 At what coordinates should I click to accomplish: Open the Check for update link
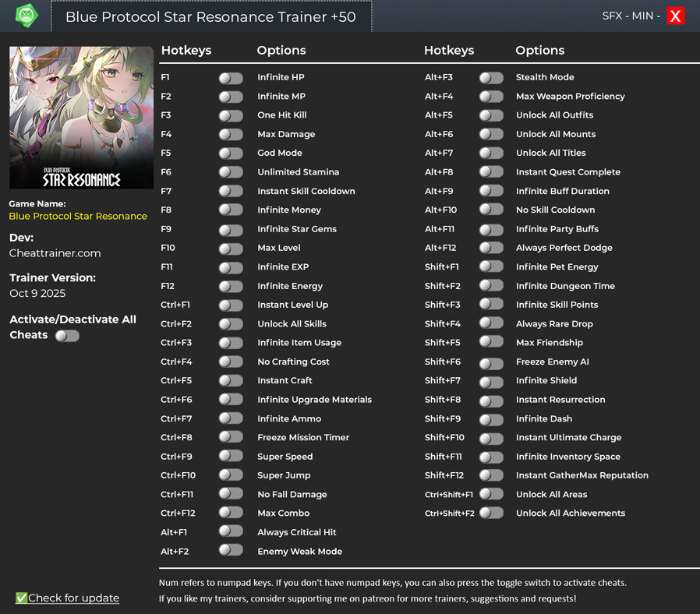point(73,598)
